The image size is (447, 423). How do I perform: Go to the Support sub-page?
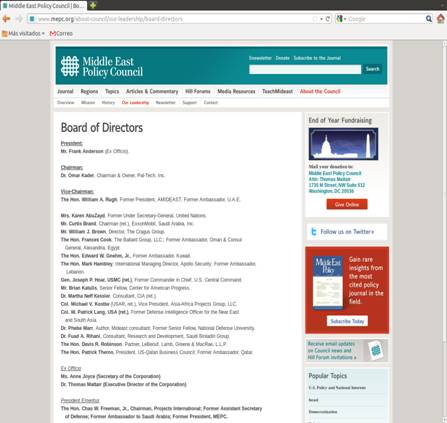tap(190, 103)
